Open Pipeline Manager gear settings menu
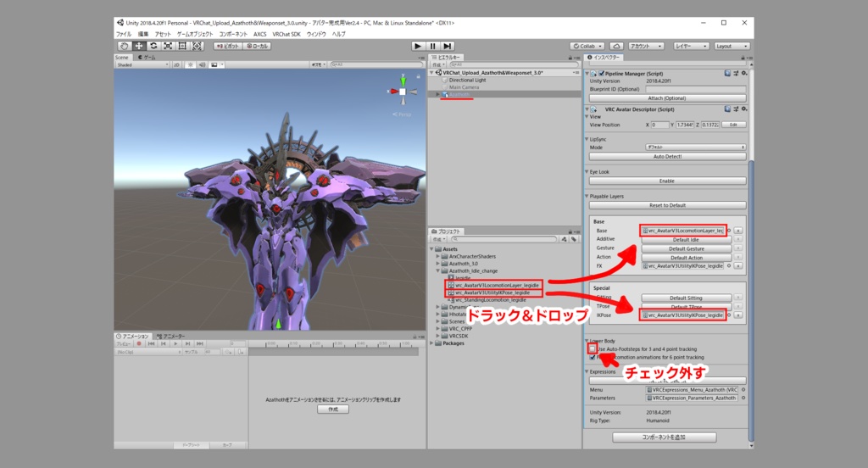Viewport: 868px width, 468px height. click(x=744, y=73)
